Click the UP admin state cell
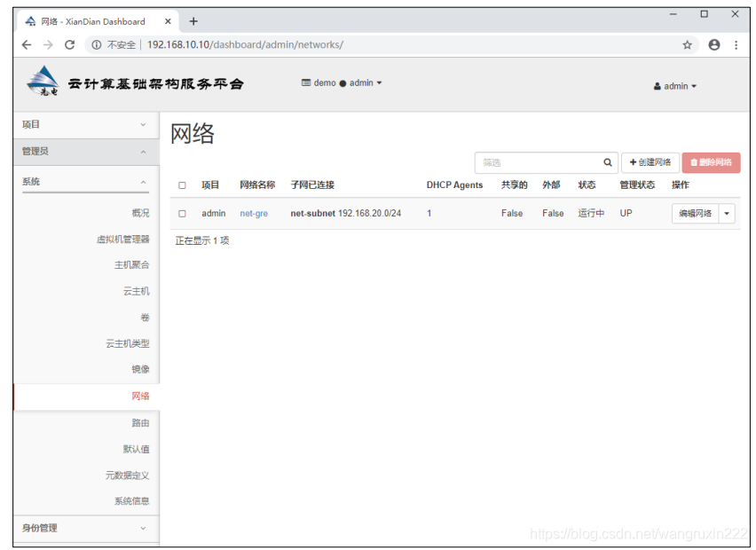 [x=626, y=214]
